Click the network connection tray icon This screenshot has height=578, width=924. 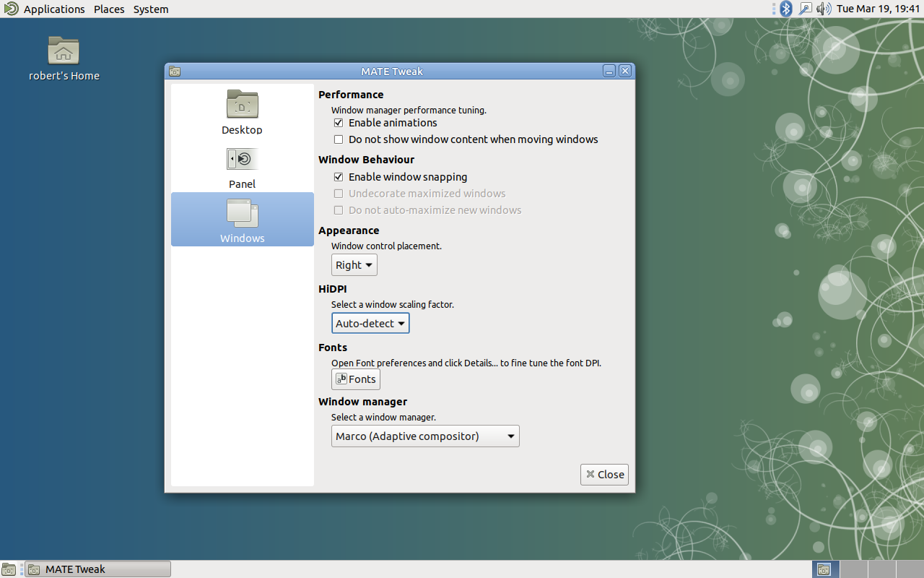[805, 9]
